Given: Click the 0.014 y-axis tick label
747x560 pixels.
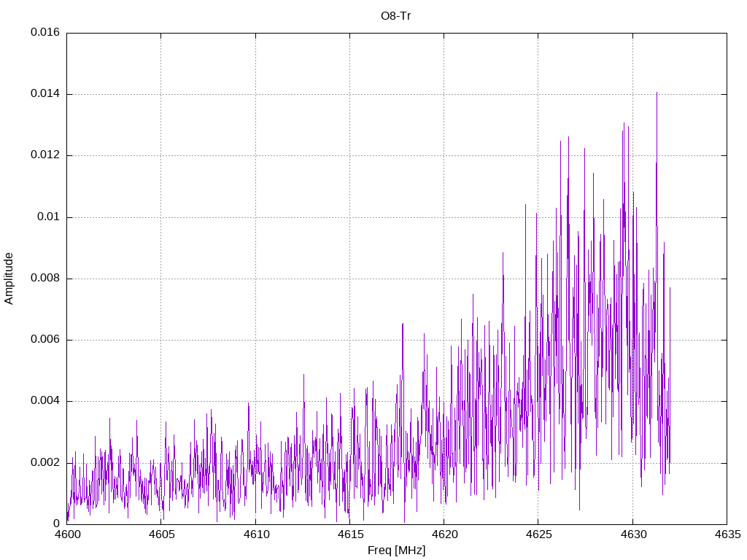Looking at the screenshot, I should 45,94.
